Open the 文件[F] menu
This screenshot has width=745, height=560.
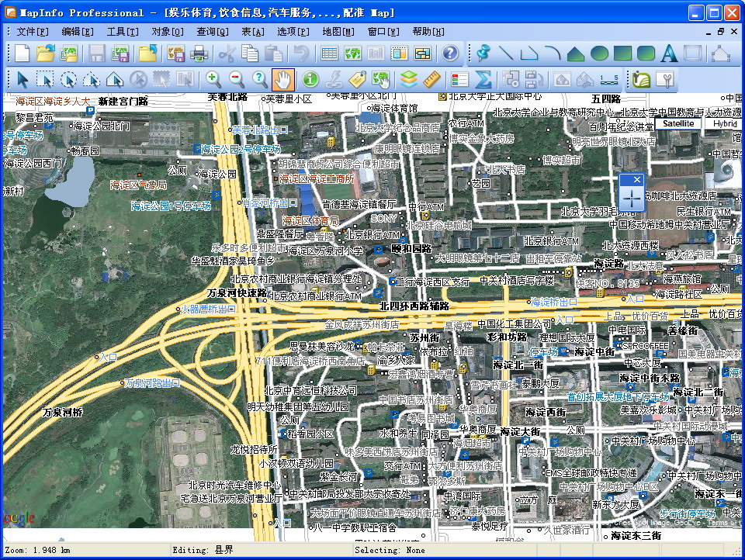pos(33,32)
